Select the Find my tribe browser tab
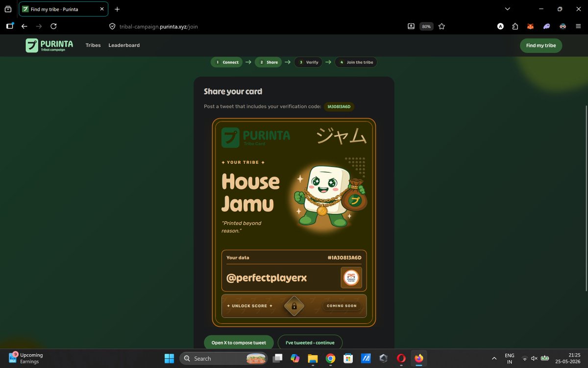This screenshot has height=368, width=588. coord(63,9)
